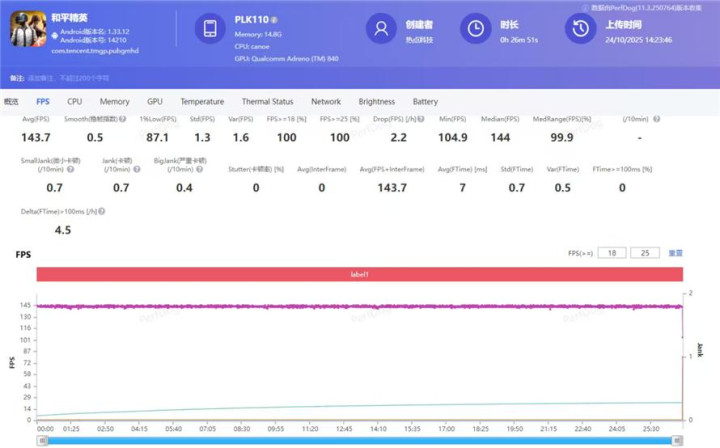
Task: Click the Median(FPS) value 144
Action: (x=500, y=137)
